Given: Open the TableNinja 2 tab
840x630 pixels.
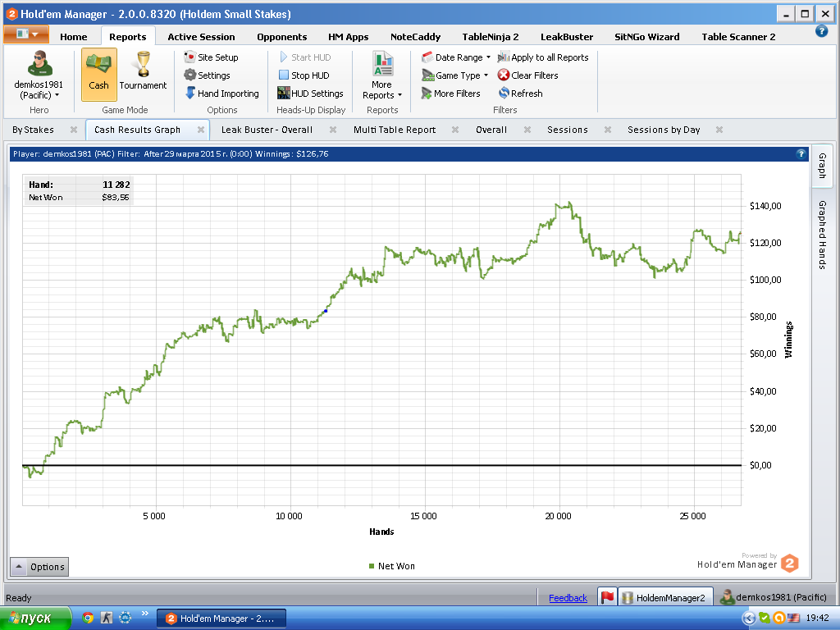Looking at the screenshot, I should 491,37.
